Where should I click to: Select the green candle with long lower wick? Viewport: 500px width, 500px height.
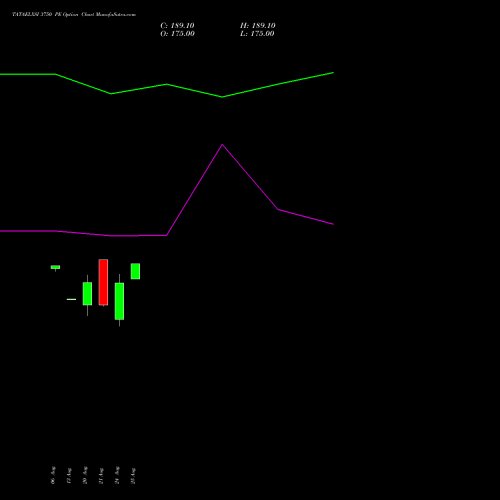point(119,301)
